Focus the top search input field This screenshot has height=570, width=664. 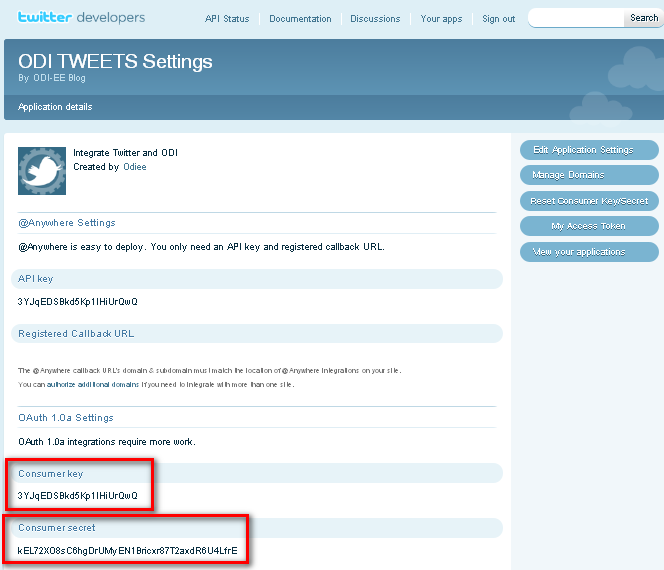tap(576, 18)
